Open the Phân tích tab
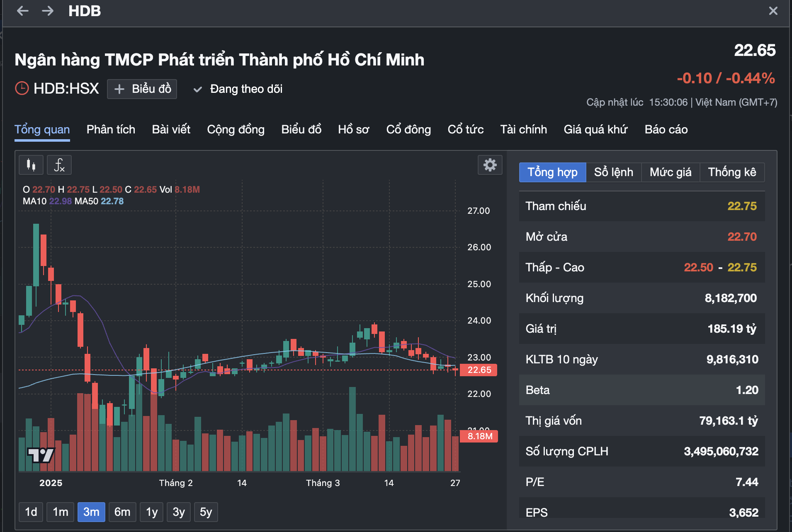This screenshot has height=532, width=792. pos(111,129)
